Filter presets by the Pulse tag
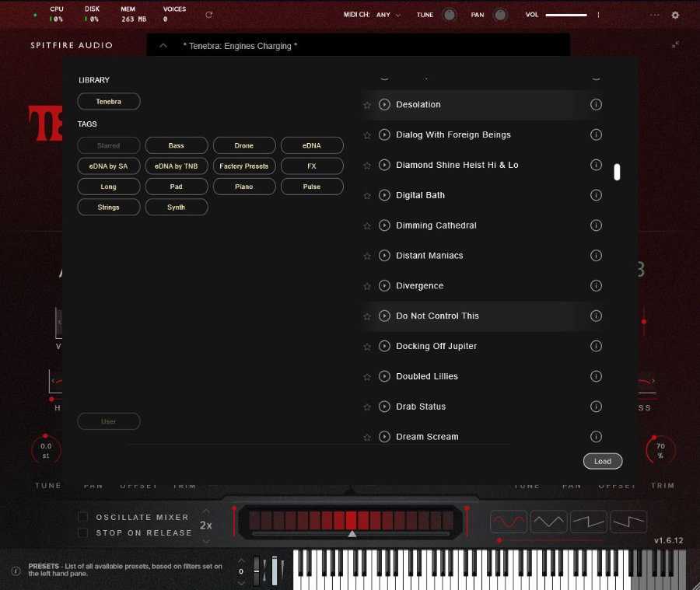This screenshot has height=590, width=700. click(312, 187)
